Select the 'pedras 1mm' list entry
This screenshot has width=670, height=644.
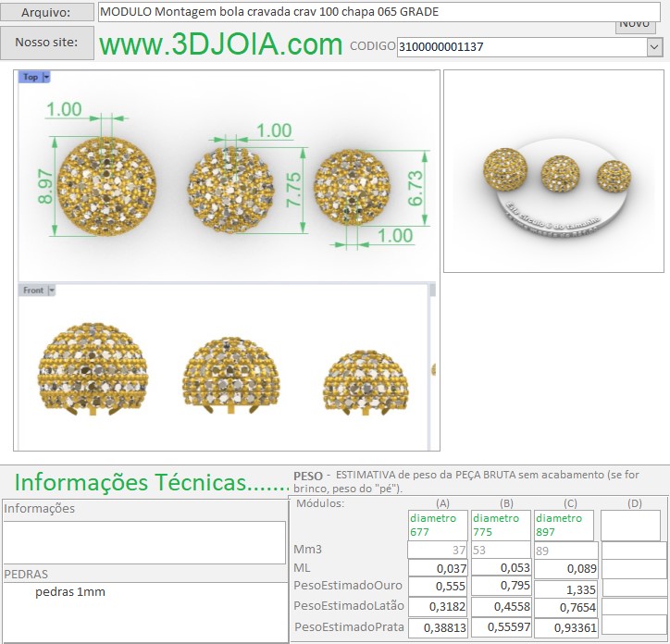pyautogui.click(x=70, y=591)
